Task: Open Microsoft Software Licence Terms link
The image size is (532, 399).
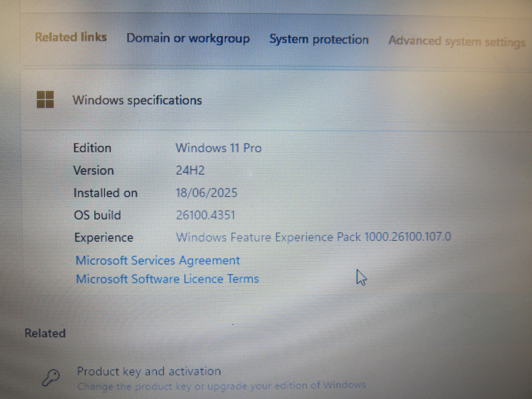Action: point(167,279)
